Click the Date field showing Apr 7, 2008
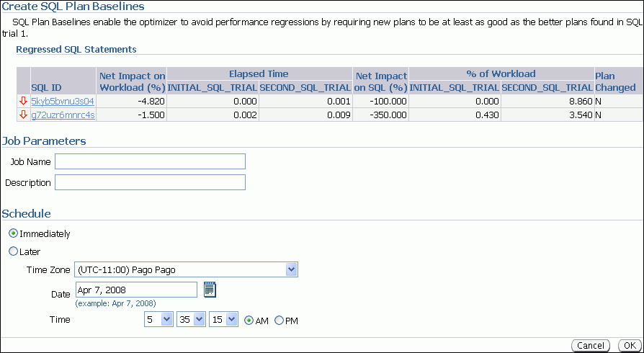This screenshot has width=644, height=353. coord(136,290)
